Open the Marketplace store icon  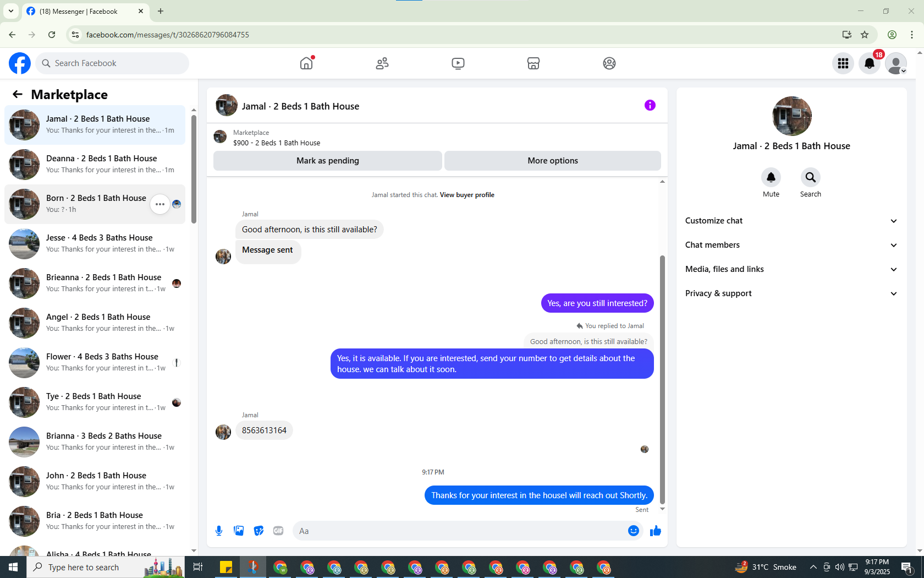pos(533,63)
